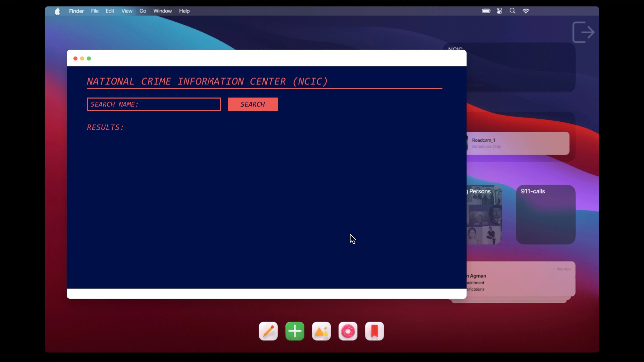Open the pencil notes dock app
Viewport: 644px width, 362px height.
tap(268, 331)
